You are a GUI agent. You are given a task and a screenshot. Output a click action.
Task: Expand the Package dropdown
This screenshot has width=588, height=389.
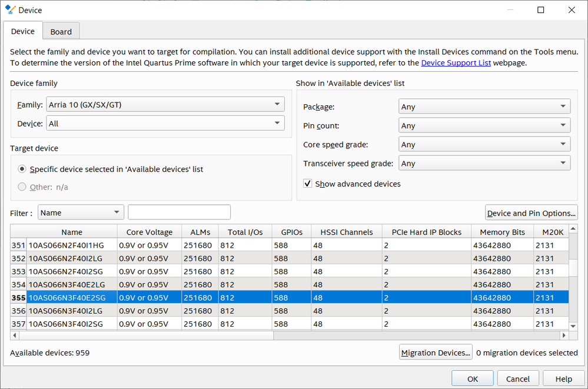point(484,107)
